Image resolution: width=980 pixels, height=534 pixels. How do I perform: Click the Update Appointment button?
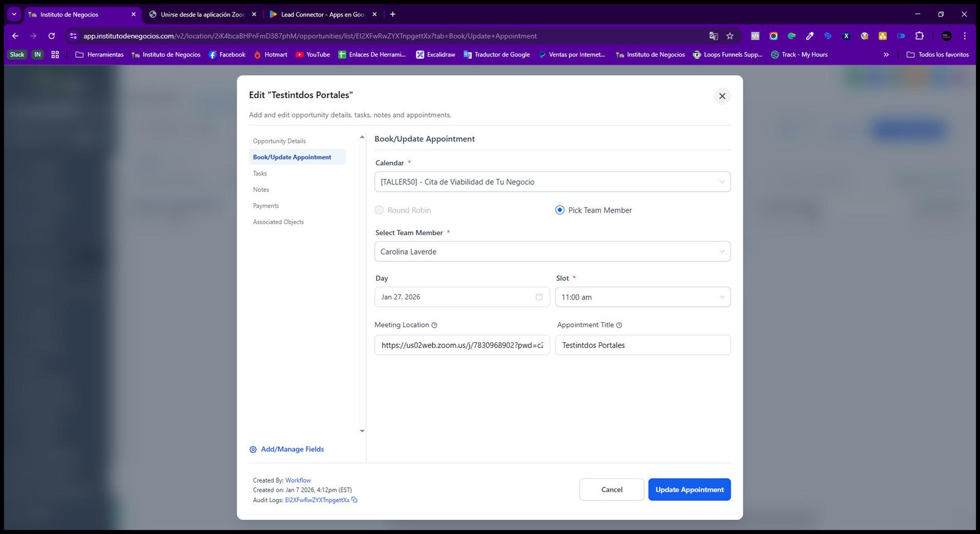pyautogui.click(x=690, y=489)
